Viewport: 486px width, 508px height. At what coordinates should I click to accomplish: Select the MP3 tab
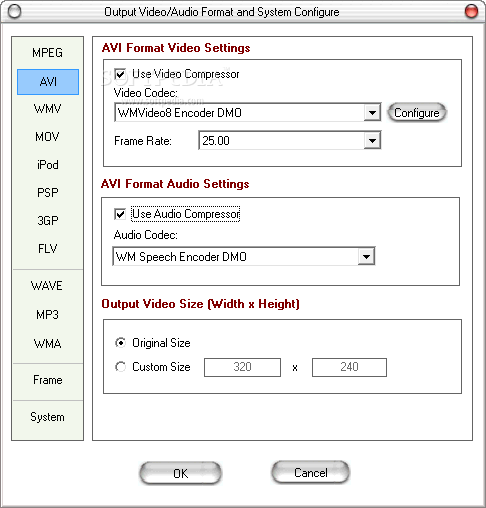point(47,315)
